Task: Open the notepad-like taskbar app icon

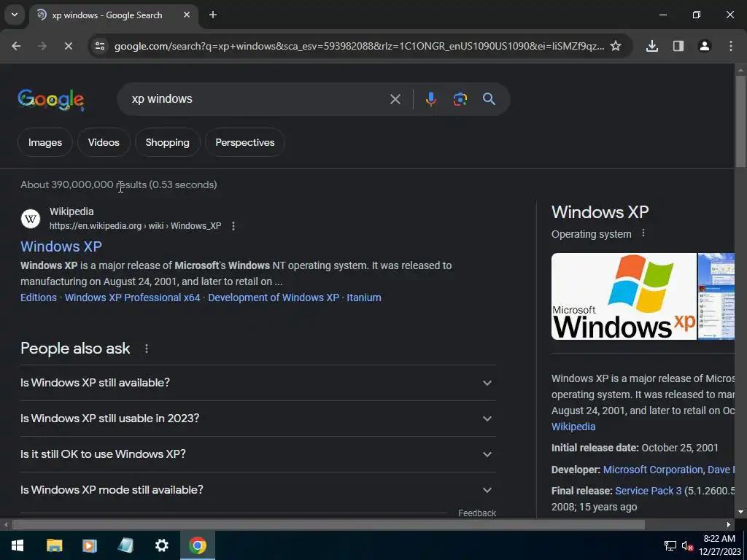Action: [x=125, y=545]
